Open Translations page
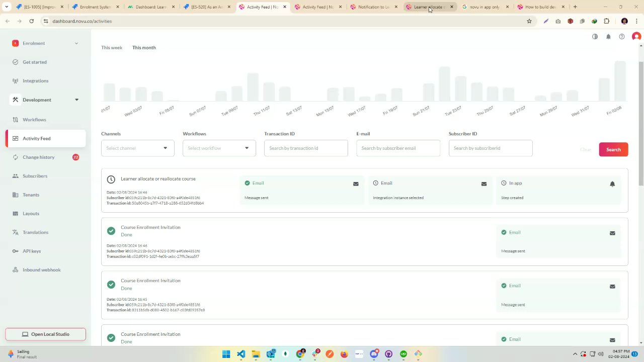This screenshot has width=644, height=362. [x=35, y=232]
